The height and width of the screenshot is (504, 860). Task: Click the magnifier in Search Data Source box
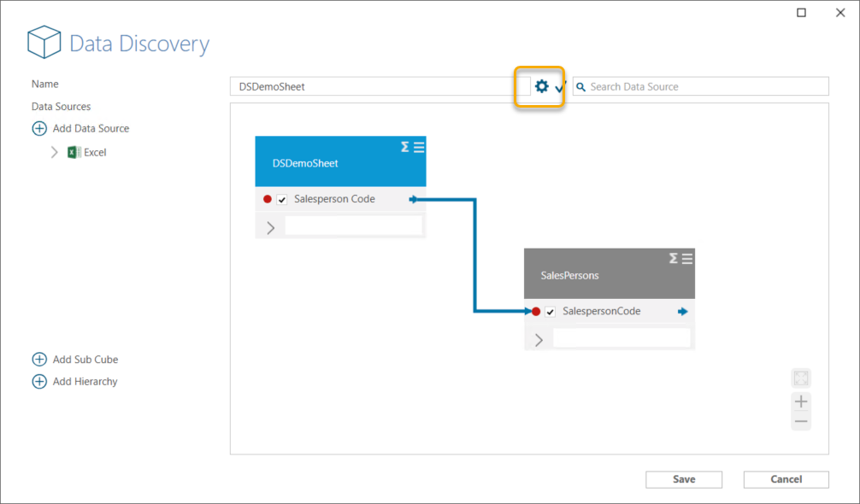pos(580,86)
